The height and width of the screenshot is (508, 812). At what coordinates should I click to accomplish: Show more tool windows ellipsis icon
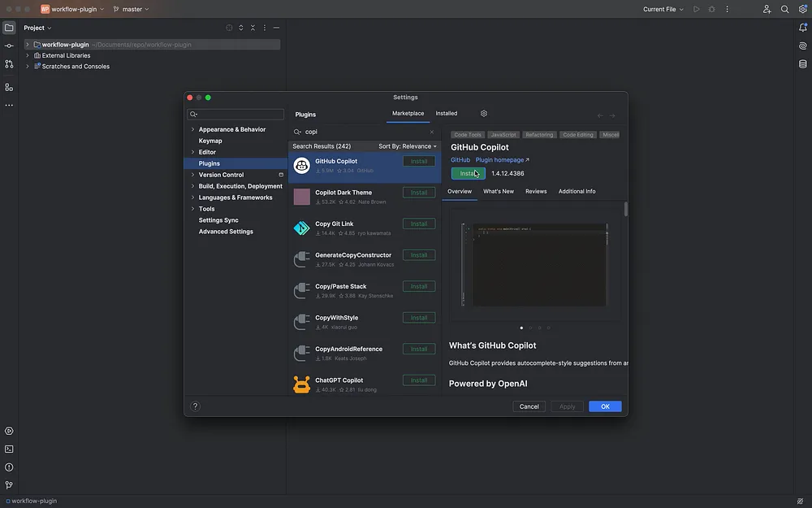pyautogui.click(x=9, y=105)
